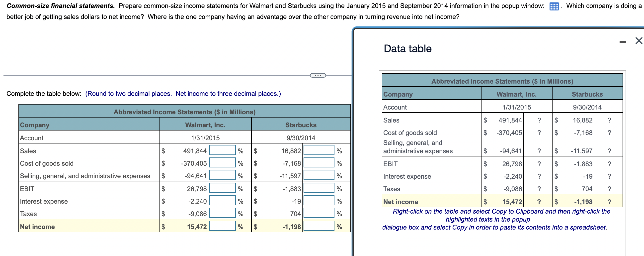Click Walmart EBIT percentage input box
Image resolution: width=644 pixels, height=256 pixels.
[222, 188]
